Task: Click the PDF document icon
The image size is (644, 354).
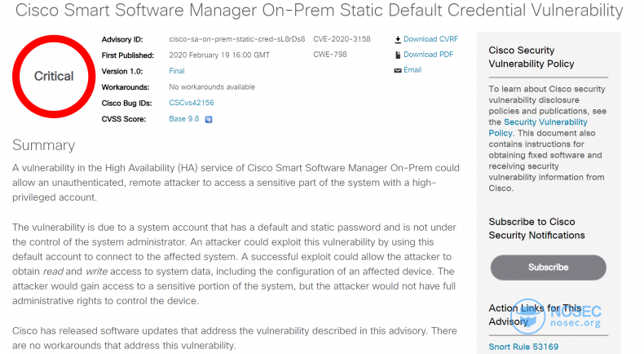Action: (398, 55)
